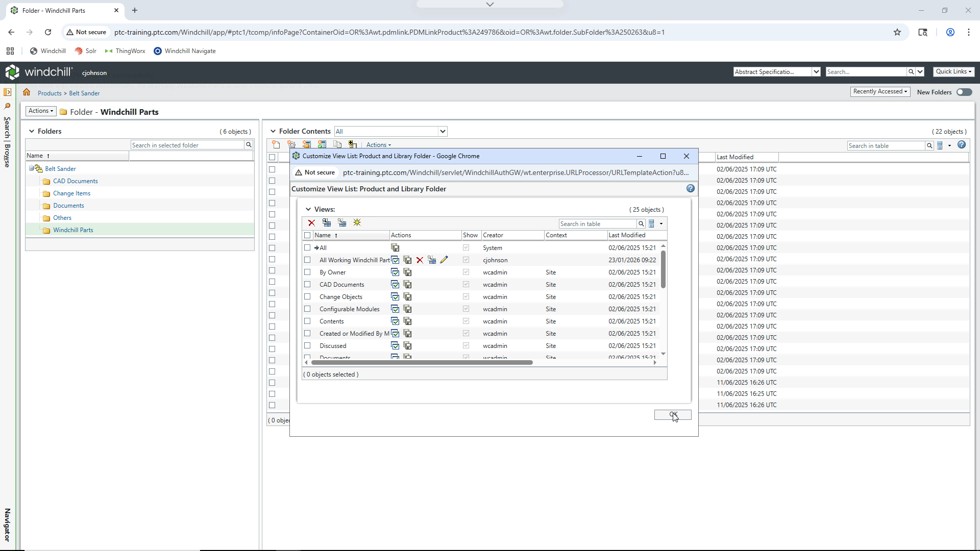Click the set-as-active icon for By Owner view

click(395, 272)
